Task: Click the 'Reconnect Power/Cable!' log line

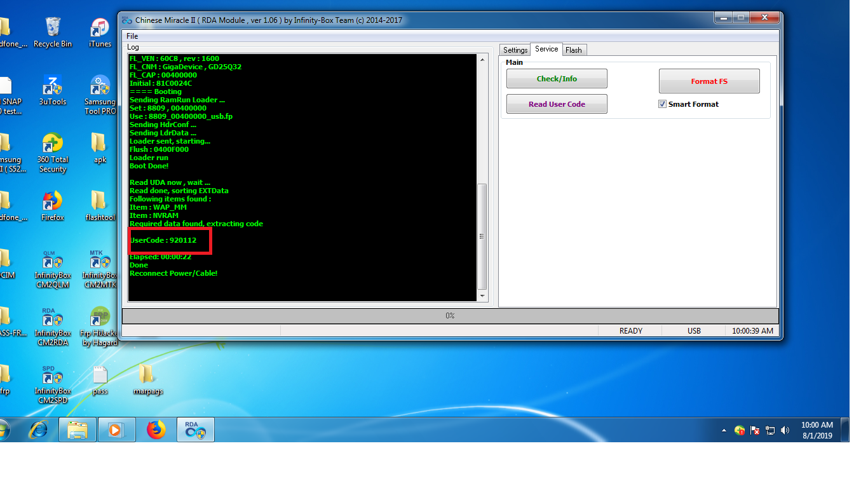Action: 173,273
